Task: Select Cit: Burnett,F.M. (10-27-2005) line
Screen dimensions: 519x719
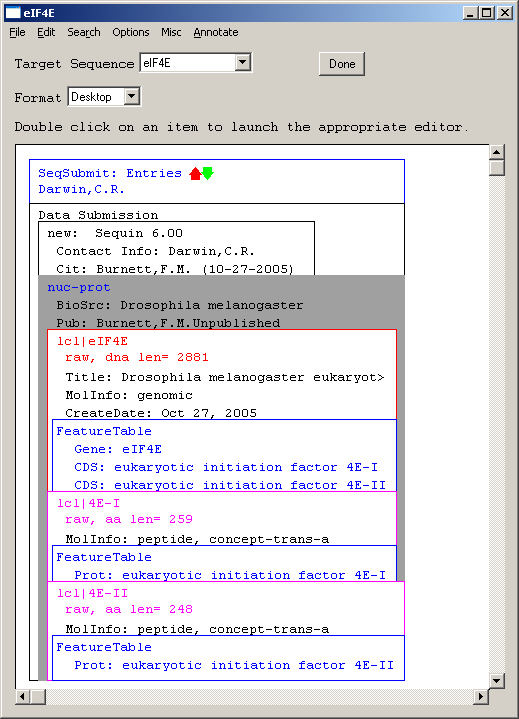Action: (175, 269)
